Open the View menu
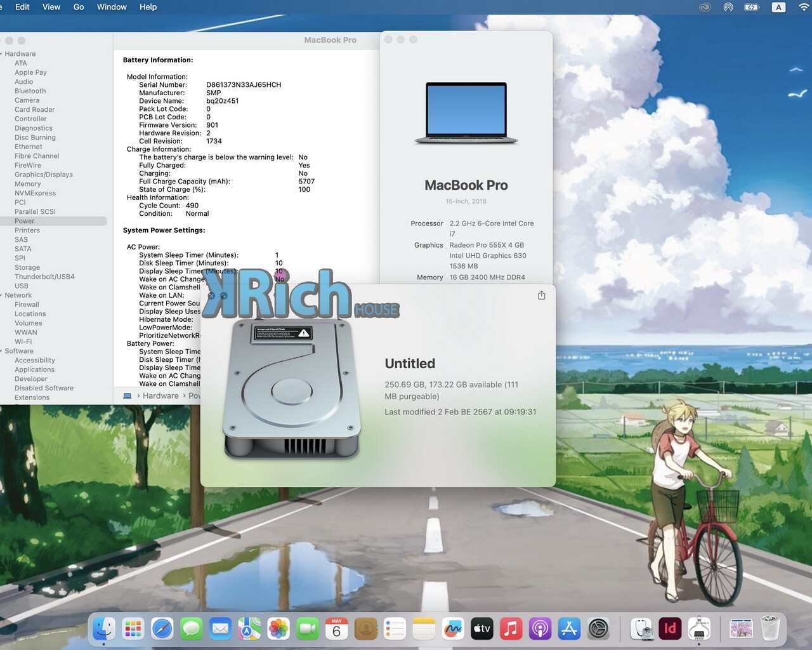812x650 pixels. point(51,7)
